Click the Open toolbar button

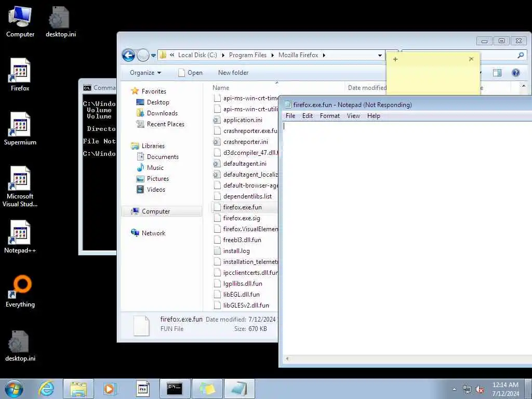pos(190,73)
